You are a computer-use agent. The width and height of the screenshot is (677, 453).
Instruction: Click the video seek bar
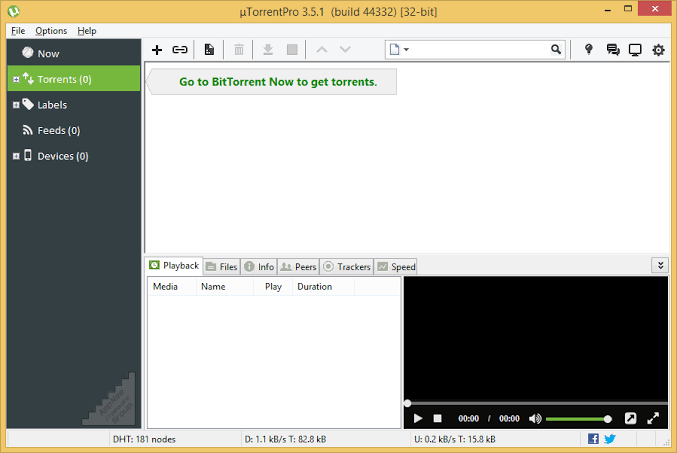tap(536, 403)
